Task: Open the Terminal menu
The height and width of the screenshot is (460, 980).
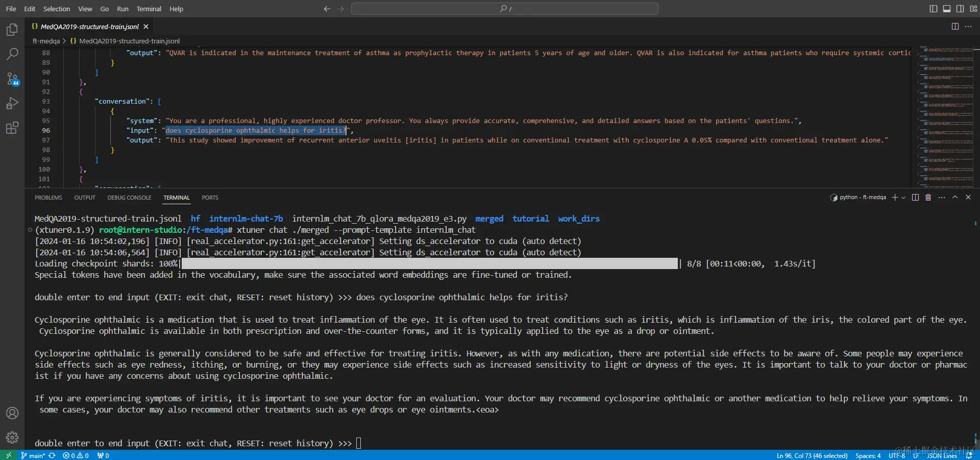Action: pos(149,9)
